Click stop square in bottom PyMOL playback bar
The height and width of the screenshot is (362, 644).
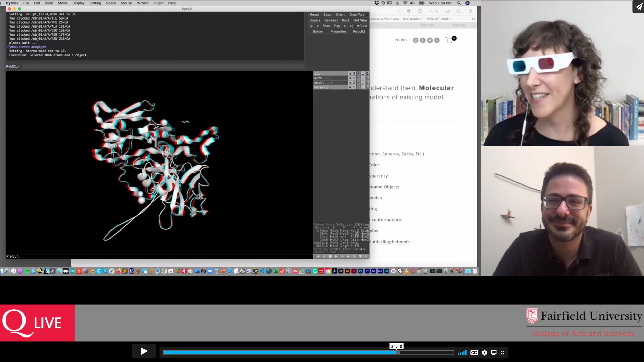click(x=330, y=257)
